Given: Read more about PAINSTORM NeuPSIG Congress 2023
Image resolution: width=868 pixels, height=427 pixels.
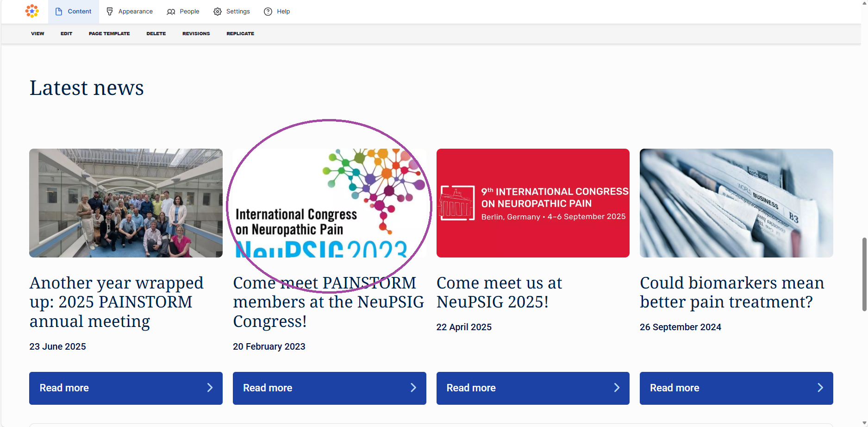Looking at the screenshot, I should point(329,388).
